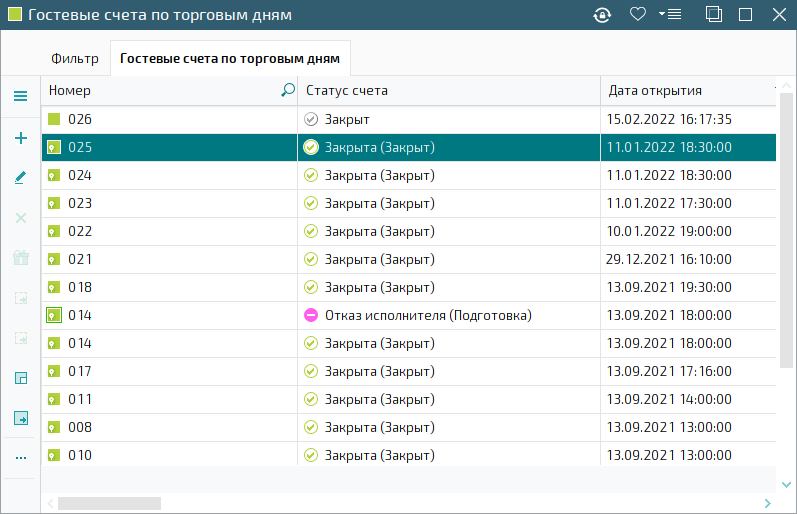Expand the scroll-down chevron at bottom right

[786, 485]
